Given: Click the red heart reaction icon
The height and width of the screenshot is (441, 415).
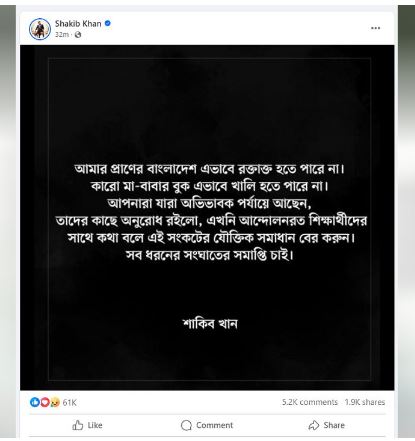Looking at the screenshot, I should pos(45,402).
